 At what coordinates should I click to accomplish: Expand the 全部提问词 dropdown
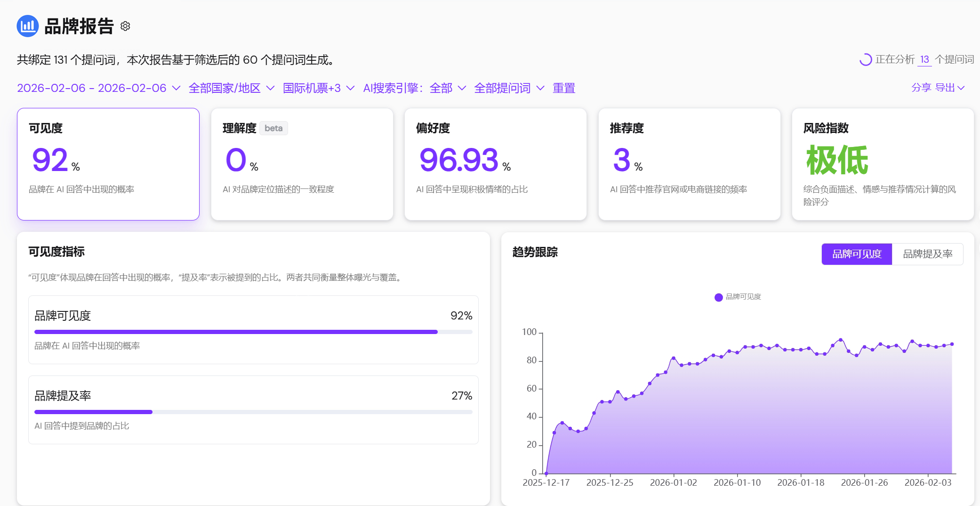(509, 88)
